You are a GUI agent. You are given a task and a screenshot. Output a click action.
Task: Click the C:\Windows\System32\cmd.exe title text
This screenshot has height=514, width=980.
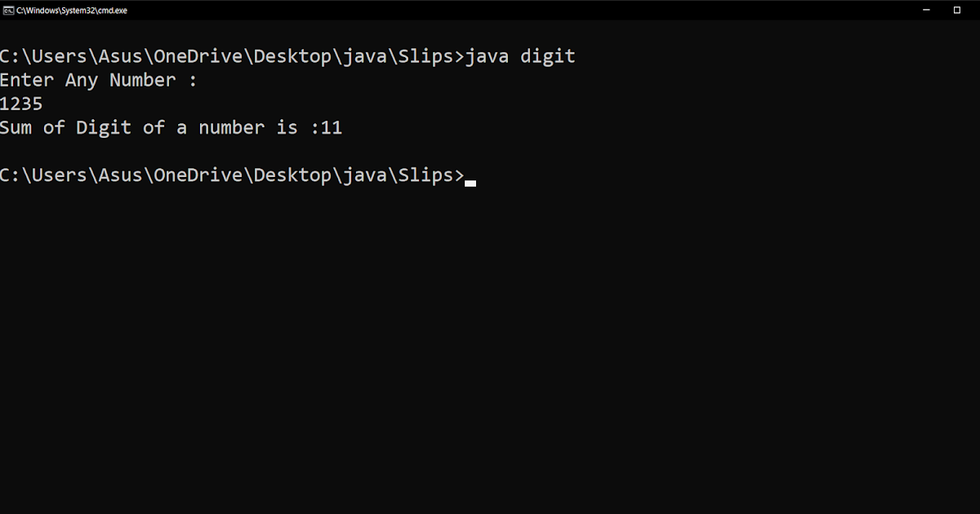pyautogui.click(x=72, y=11)
